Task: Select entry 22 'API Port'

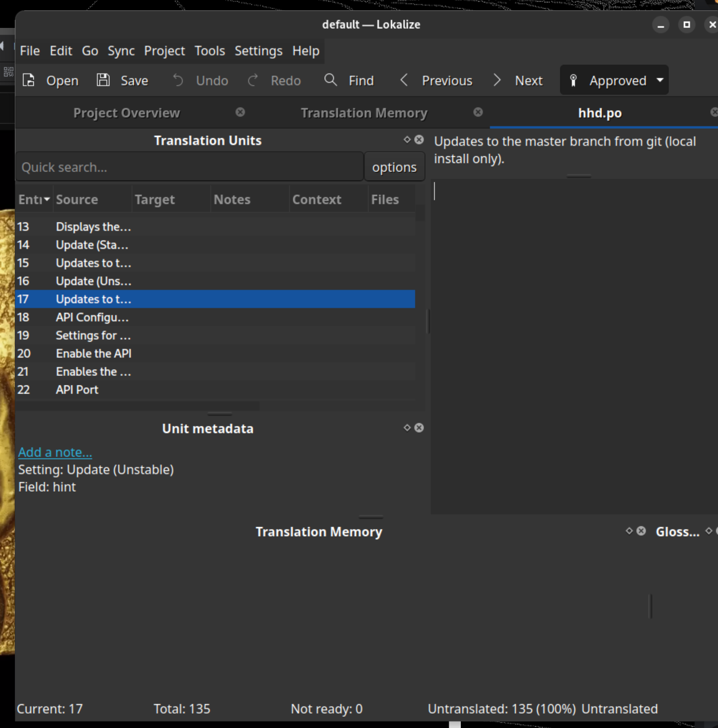Action: point(215,389)
